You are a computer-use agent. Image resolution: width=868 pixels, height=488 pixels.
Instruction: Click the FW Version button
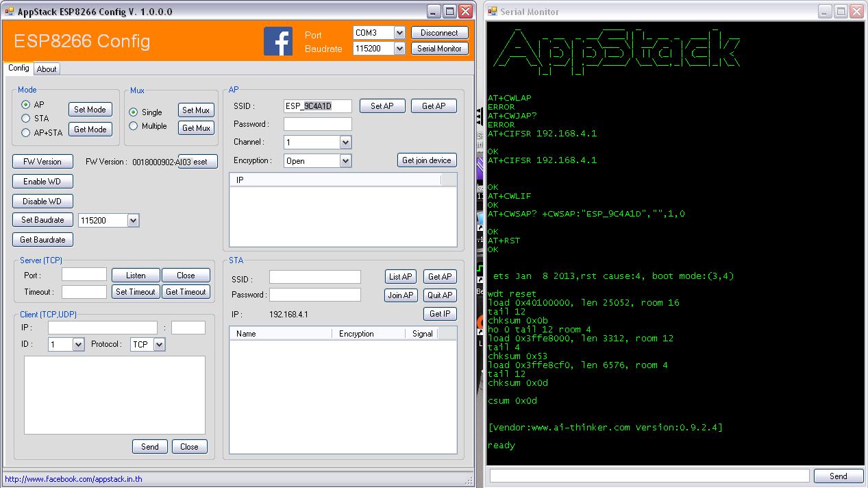point(42,162)
